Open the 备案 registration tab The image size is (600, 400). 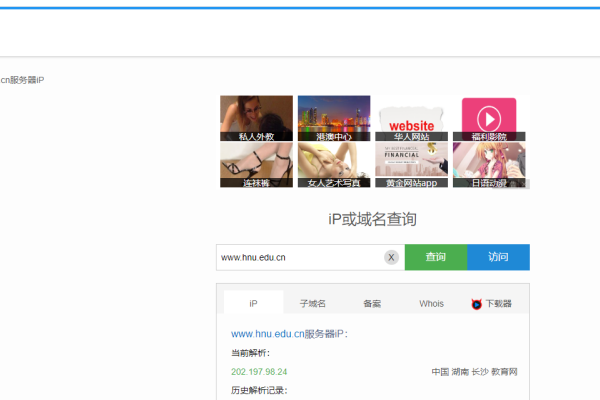tap(372, 303)
